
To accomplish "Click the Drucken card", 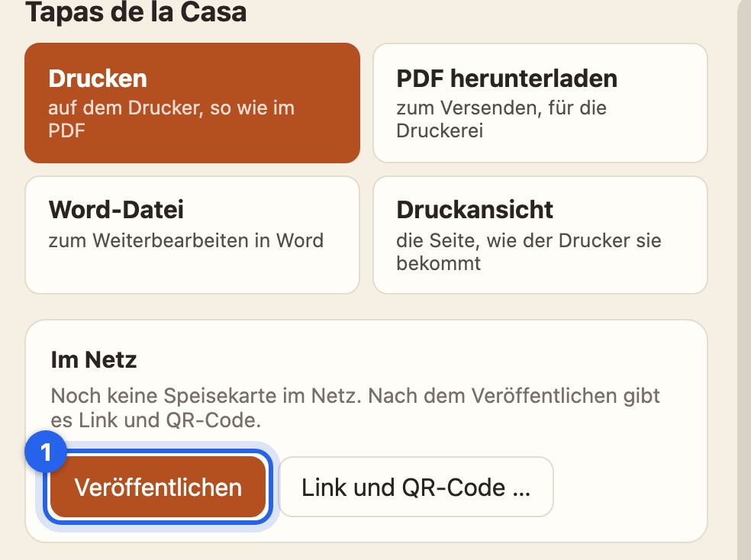I will click(x=192, y=103).
